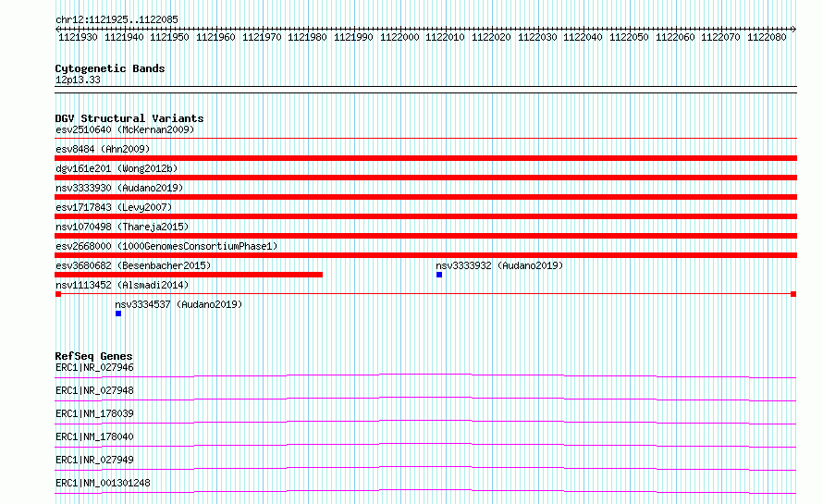Screen dimensions: 823x504
Task: Click the left red endpoint square of nsv1113452
Action: tap(58, 294)
